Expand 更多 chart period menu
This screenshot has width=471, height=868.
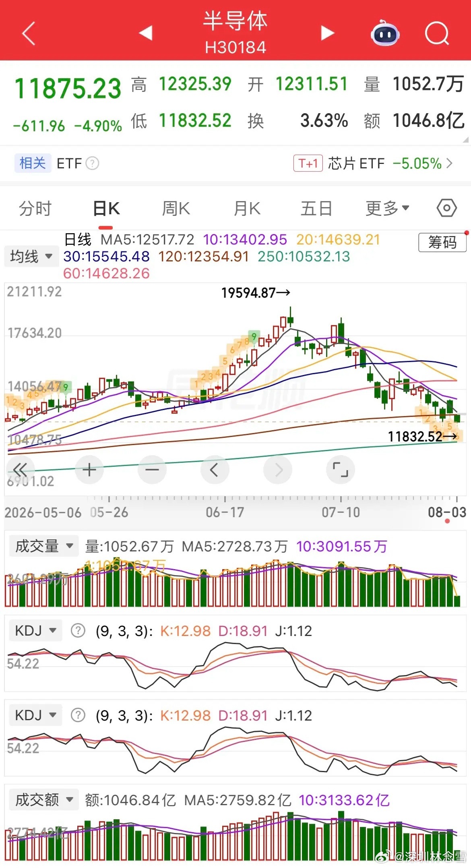point(387,208)
